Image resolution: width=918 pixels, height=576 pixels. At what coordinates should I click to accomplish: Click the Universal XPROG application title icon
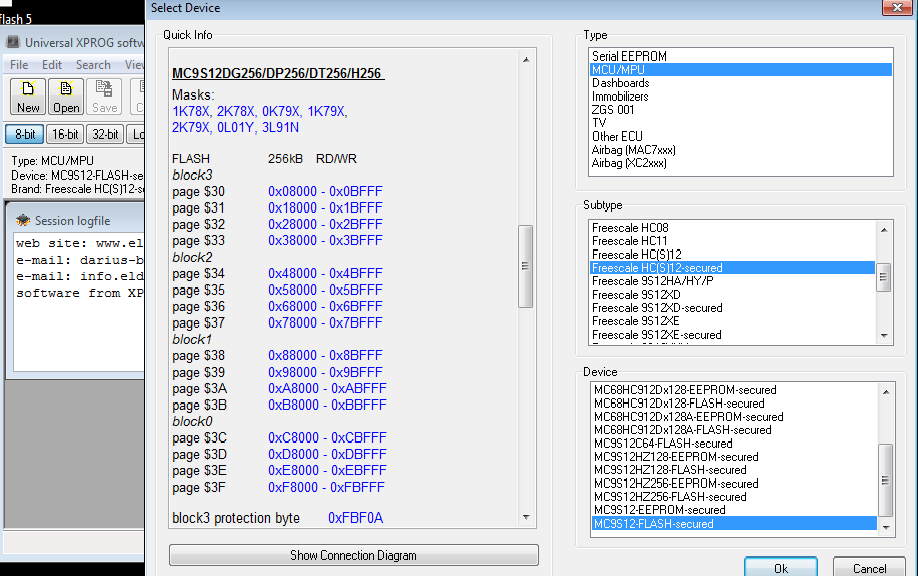click(13, 42)
